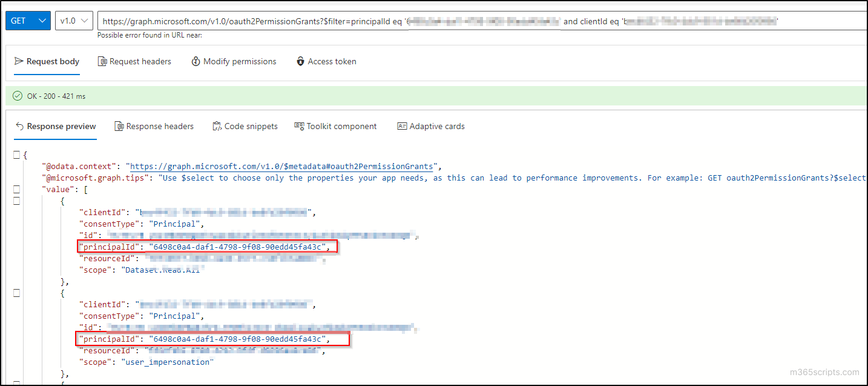Check the checkbox beside the root JSON object

(x=16, y=154)
